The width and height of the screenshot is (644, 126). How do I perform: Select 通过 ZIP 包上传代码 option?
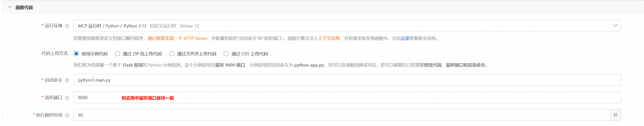[118, 54]
